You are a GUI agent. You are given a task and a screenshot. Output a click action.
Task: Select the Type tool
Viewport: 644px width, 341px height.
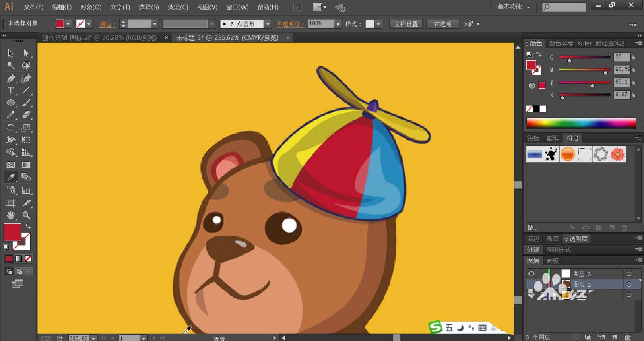[x=11, y=91]
